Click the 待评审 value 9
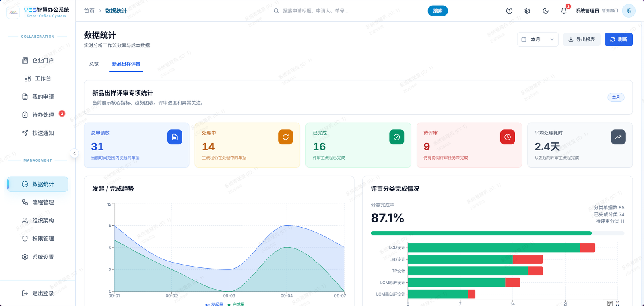Viewport: 644px width, 306px height. pos(427,146)
